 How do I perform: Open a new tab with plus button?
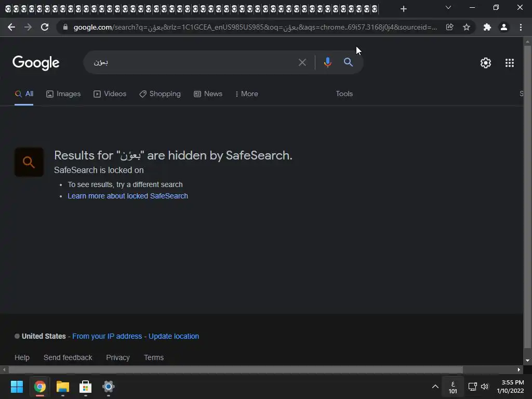point(403,9)
